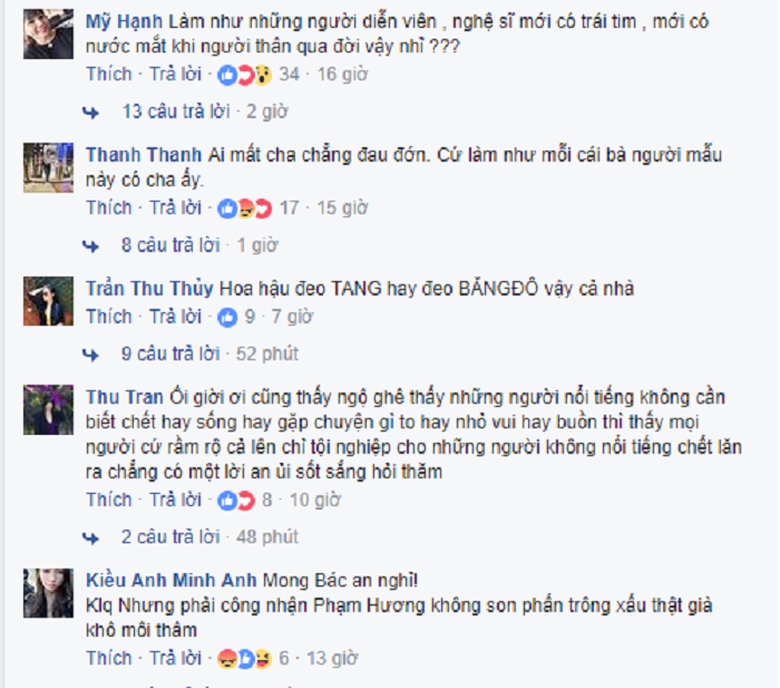Screen dimensions: 780x688
Task: Click like reaction icon on Trần Thu Thủy's comment
Action: click(x=227, y=317)
